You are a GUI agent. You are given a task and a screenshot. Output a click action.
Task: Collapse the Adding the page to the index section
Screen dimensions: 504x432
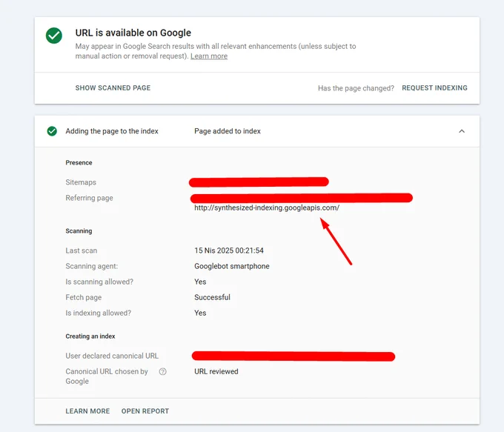pos(462,131)
